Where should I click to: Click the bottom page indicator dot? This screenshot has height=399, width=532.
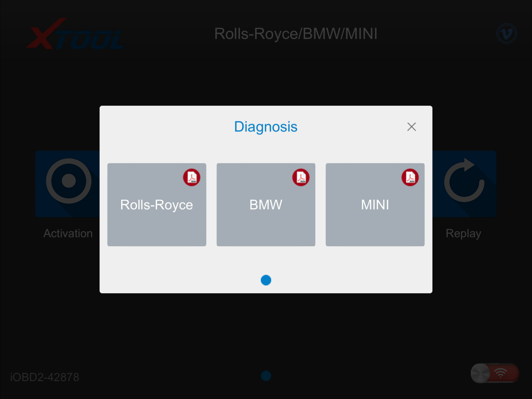point(266,376)
